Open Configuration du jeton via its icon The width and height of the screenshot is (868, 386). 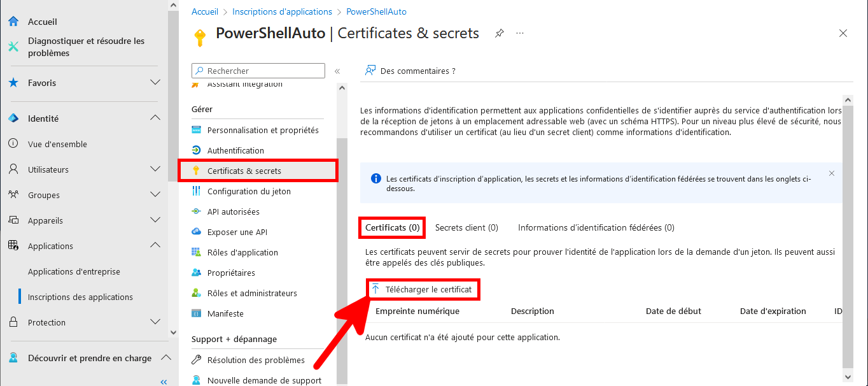point(197,190)
